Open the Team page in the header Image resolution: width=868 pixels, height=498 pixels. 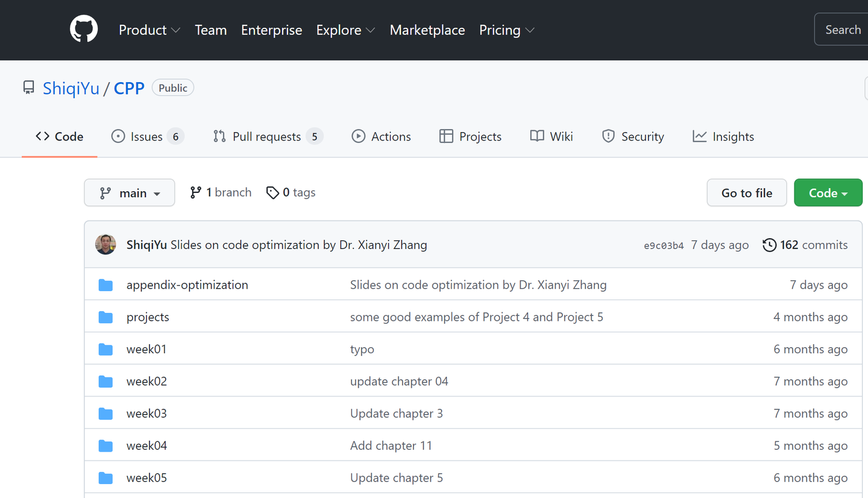[211, 30]
